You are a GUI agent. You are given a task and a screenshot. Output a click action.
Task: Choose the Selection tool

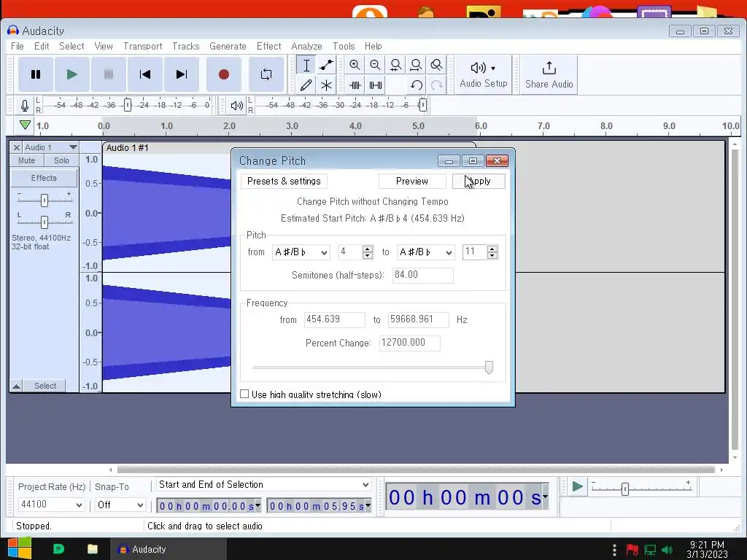[306, 65]
